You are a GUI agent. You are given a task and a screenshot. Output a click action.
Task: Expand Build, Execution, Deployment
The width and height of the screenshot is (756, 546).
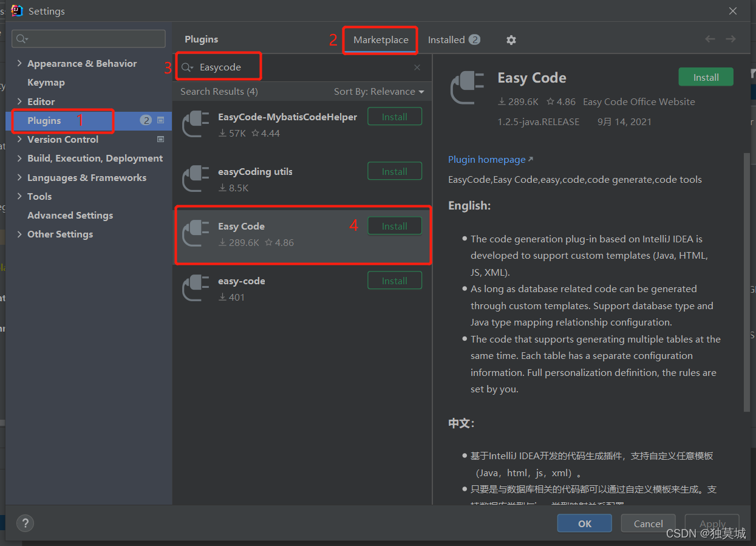(x=19, y=158)
